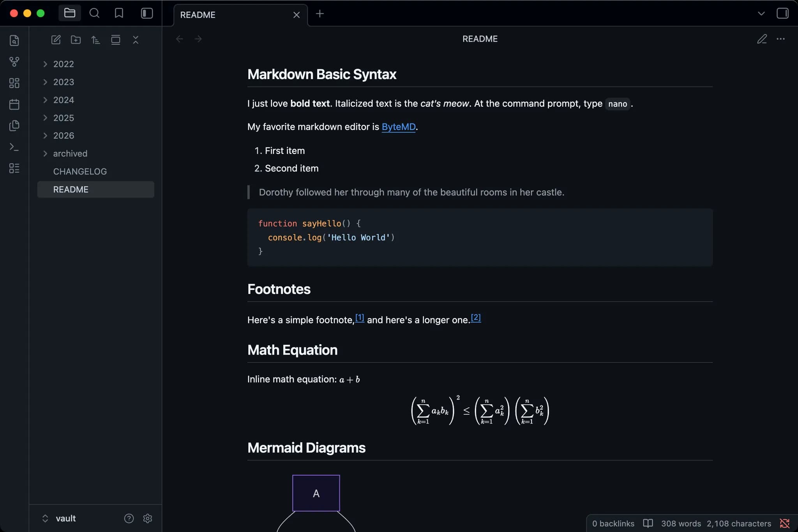Open graph view from the ribbon

tap(14, 62)
